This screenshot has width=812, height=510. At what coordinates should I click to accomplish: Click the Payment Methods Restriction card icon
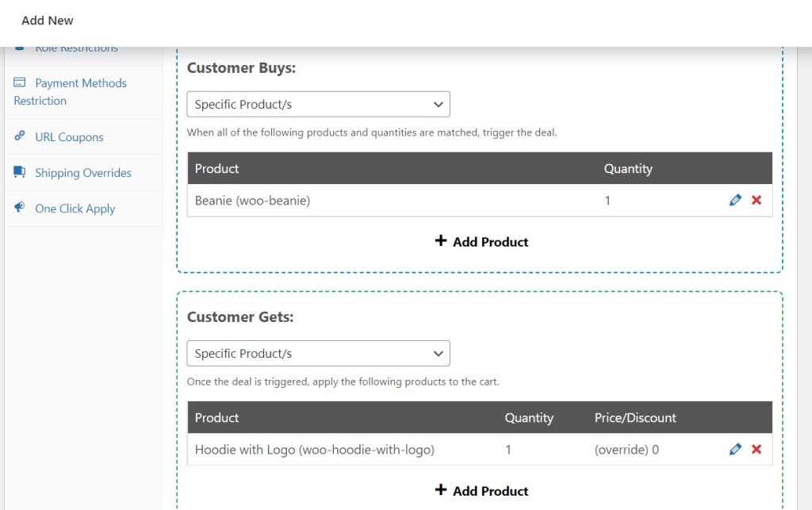click(20, 82)
